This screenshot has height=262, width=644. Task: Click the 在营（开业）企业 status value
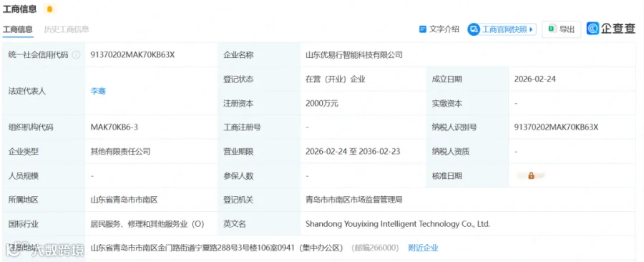pos(336,79)
